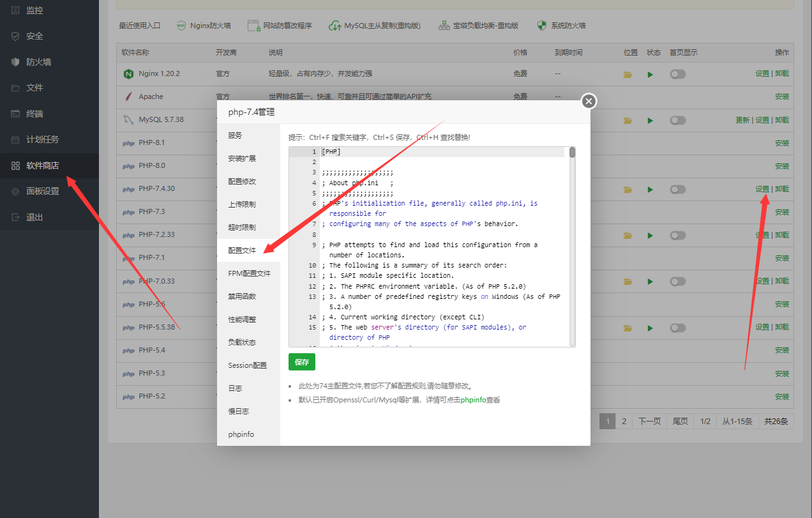The width and height of the screenshot is (812, 518).
Task: Open the phpinfo link in the notes
Action: (x=472, y=400)
